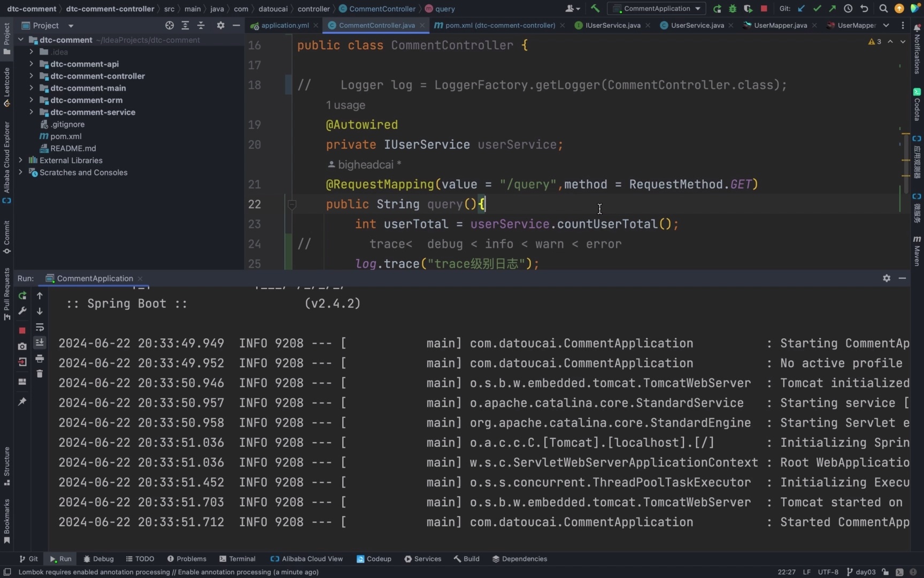Toggle pin tab in Run panel
Image resolution: width=924 pixels, height=578 pixels.
point(22,401)
